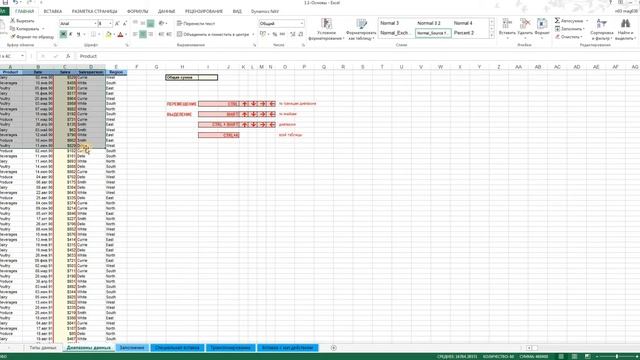The image size is (640, 360).
Task: Open Вставить insert cells menu
Action: (x=507, y=28)
